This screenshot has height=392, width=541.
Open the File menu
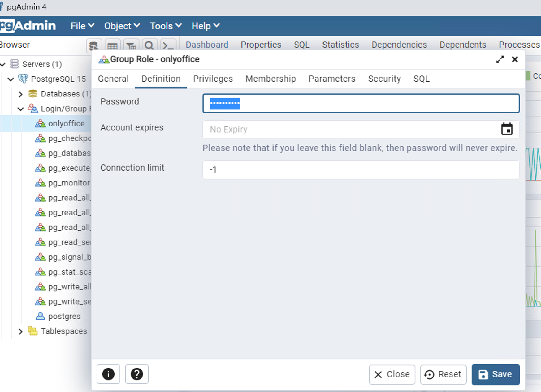pyautogui.click(x=82, y=26)
